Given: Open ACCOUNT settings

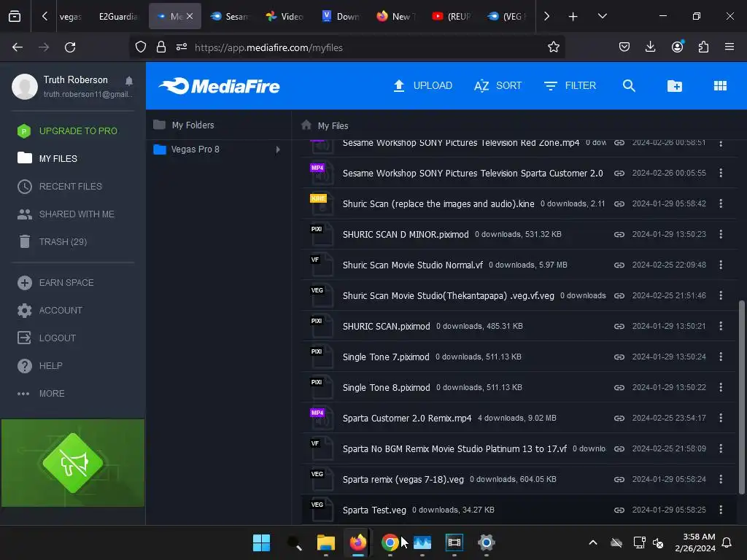Looking at the screenshot, I should point(50,311).
